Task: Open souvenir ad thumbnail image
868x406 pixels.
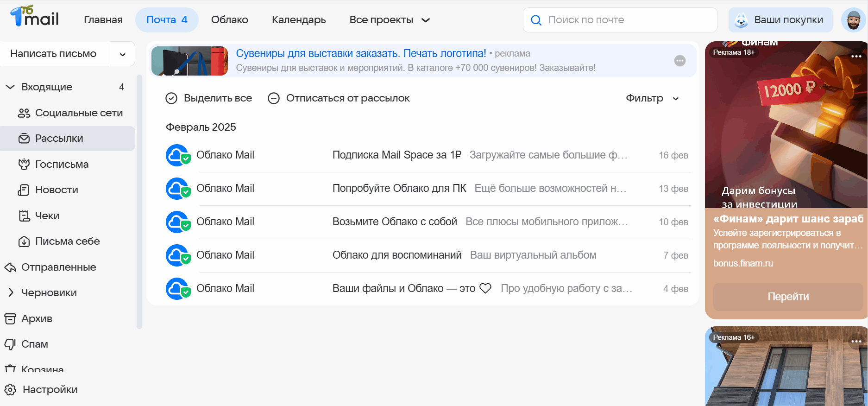Action: pyautogui.click(x=189, y=61)
